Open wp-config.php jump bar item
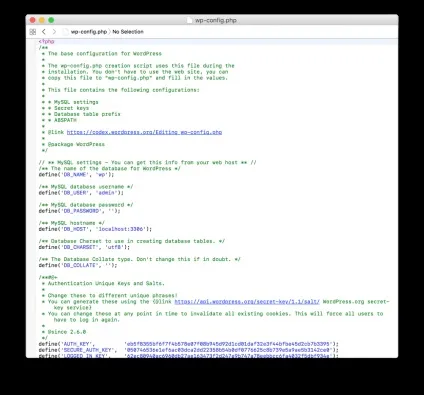The image size is (424, 395). pos(89,32)
